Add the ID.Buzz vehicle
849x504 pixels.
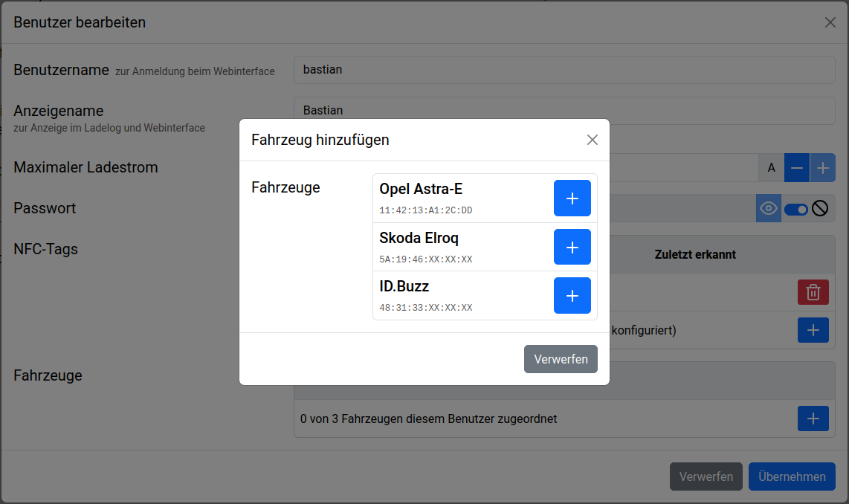click(572, 296)
